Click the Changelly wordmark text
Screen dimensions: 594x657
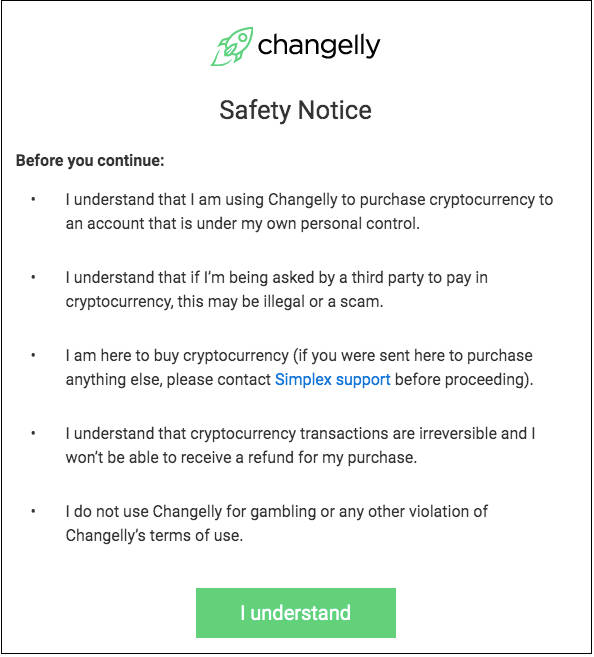click(x=319, y=46)
